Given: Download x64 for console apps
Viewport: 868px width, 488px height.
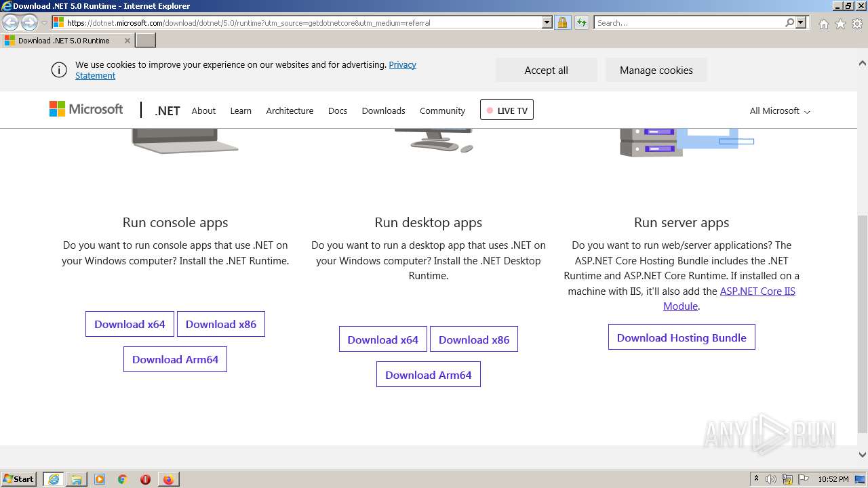Looking at the screenshot, I should pos(130,324).
